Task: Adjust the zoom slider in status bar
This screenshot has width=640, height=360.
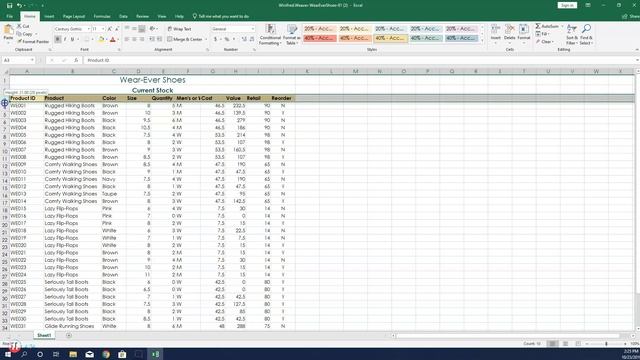Action: coord(606,344)
